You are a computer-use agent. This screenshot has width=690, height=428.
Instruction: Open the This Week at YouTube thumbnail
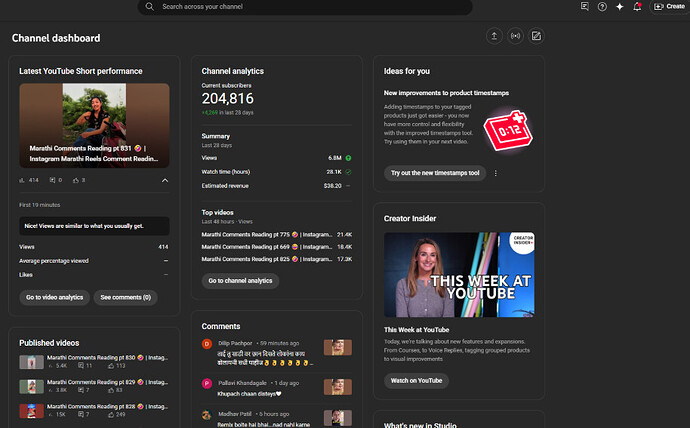[x=458, y=274]
